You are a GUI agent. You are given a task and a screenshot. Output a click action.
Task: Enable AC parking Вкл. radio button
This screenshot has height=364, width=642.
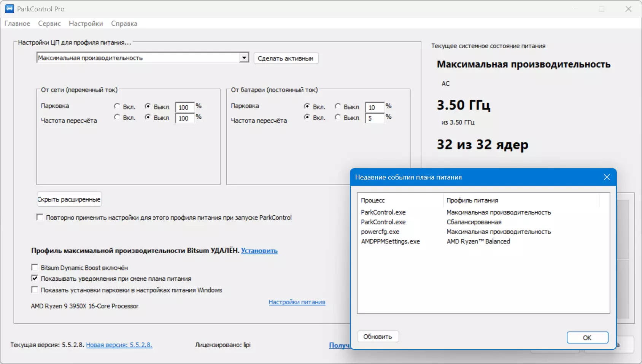pyautogui.click(x=117, y=106)
